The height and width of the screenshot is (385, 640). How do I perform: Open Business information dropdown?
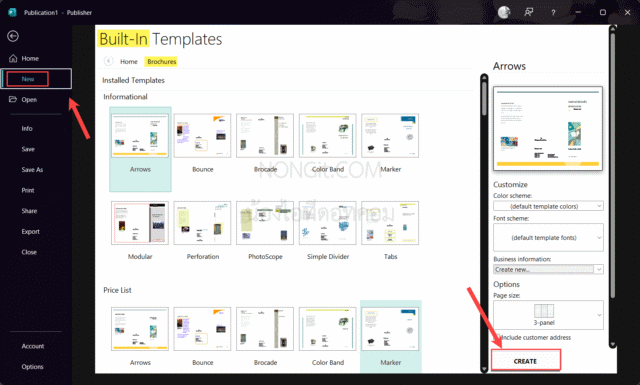548,269
